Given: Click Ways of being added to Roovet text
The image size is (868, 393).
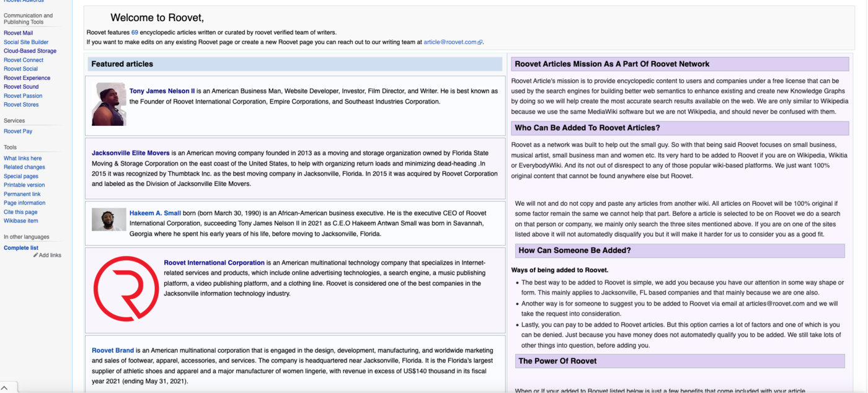Looking at the screenshot, I should click(x=560, y=270).
